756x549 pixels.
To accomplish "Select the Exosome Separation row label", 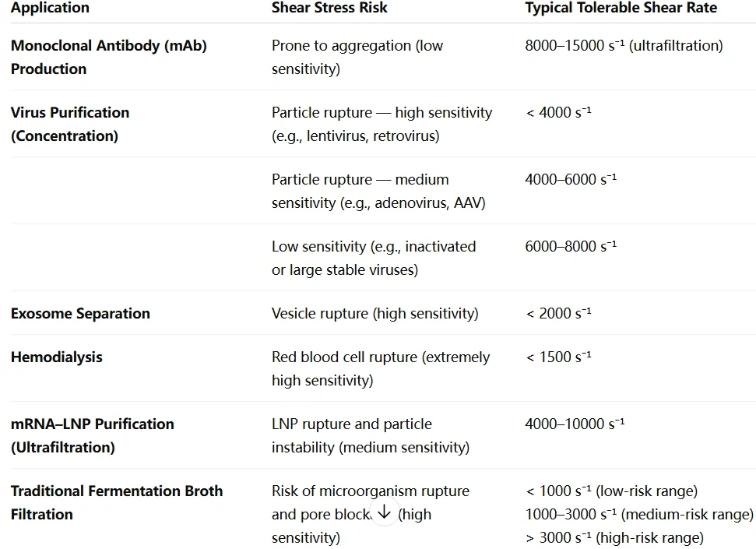I will pyautogui.click(x=80, y=314).
